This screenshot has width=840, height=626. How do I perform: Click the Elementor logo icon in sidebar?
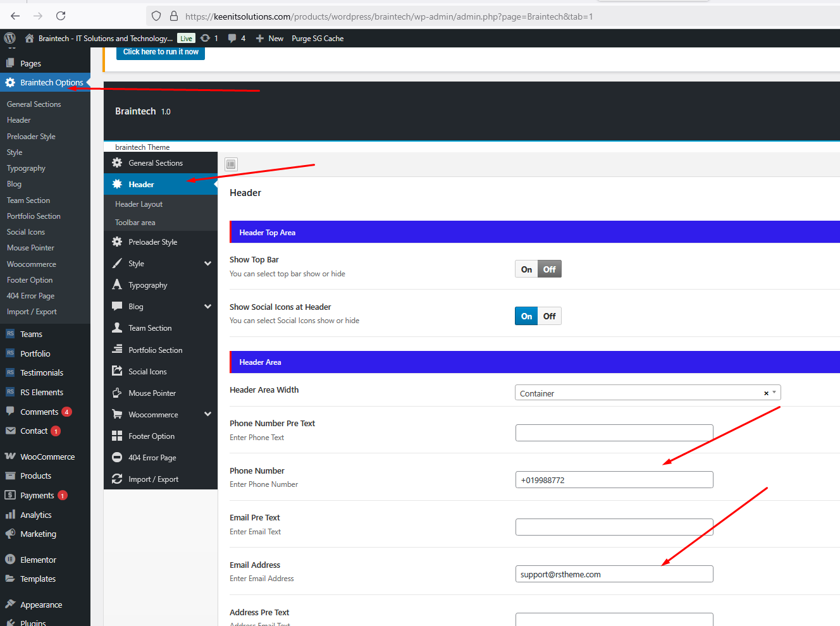(10, 560)
